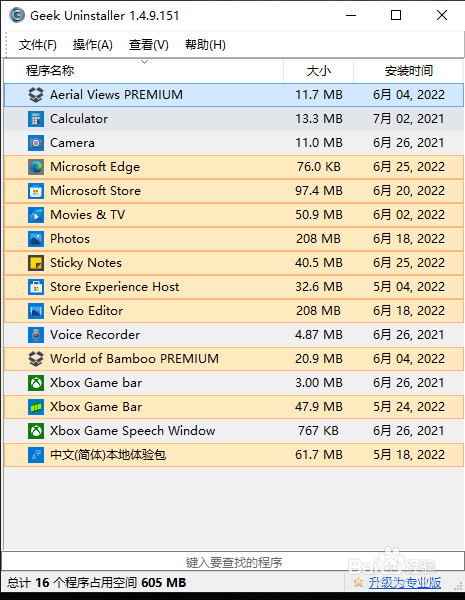Select the Camera program name
The width and height of the screenshot is (465, 600).
click(x=72, y=143)
